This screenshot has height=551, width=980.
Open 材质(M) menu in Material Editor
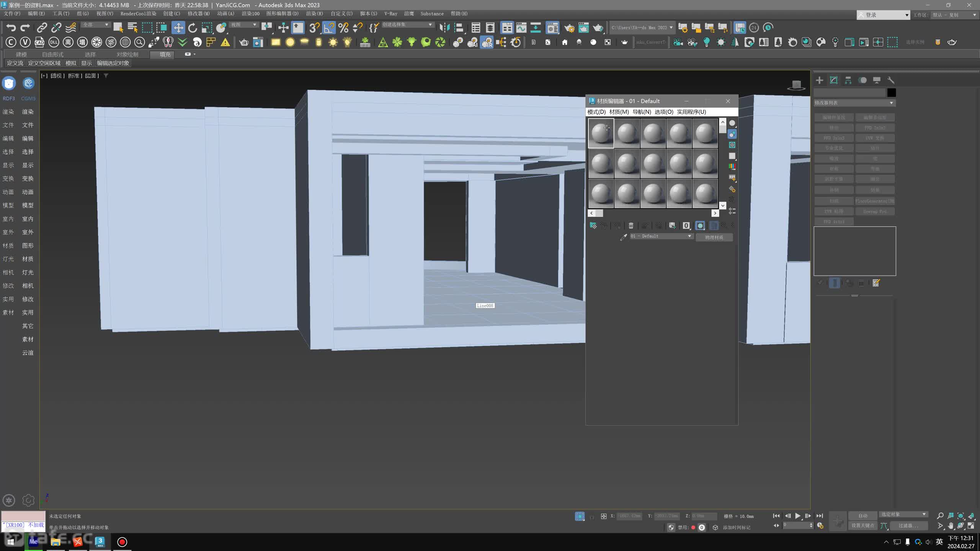click(x=619, y=112)
